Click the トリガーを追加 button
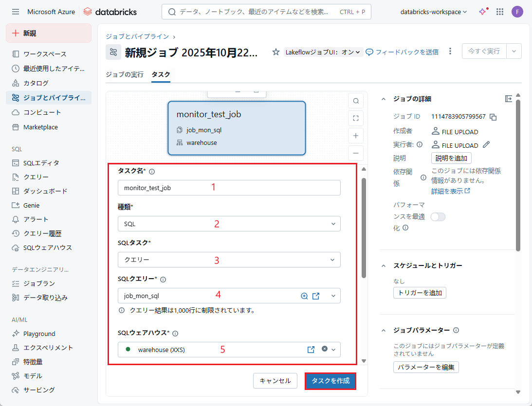The image size is (532, 406). (x=420, y=293)
